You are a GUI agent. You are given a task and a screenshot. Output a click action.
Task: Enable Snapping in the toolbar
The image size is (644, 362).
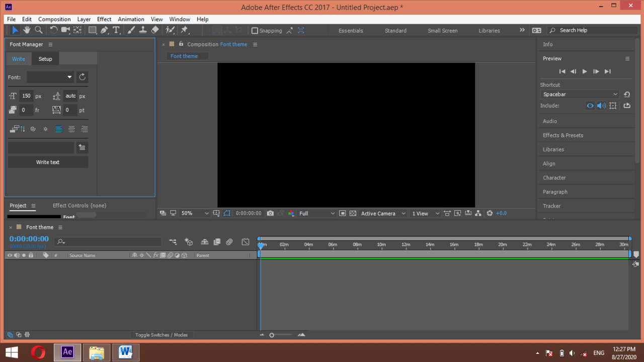pos(255,30)
